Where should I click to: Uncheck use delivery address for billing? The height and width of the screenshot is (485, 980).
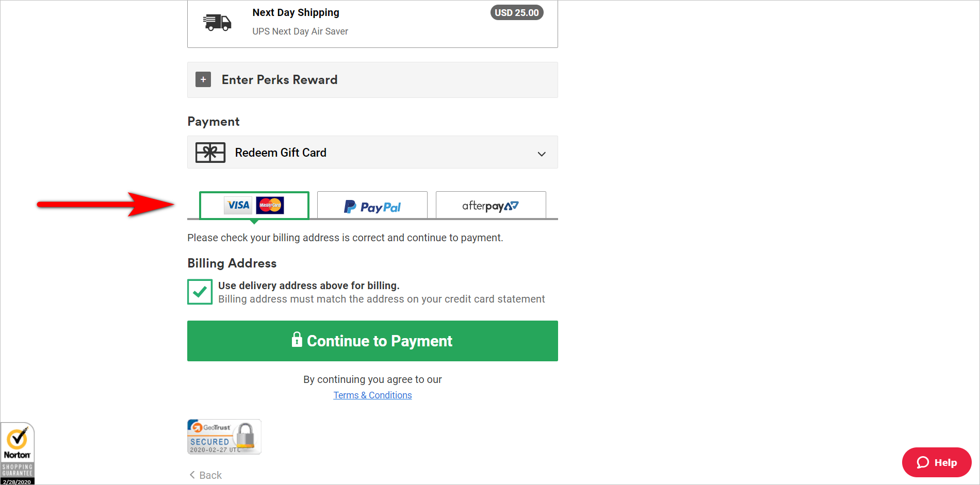[x=200, y=292]
